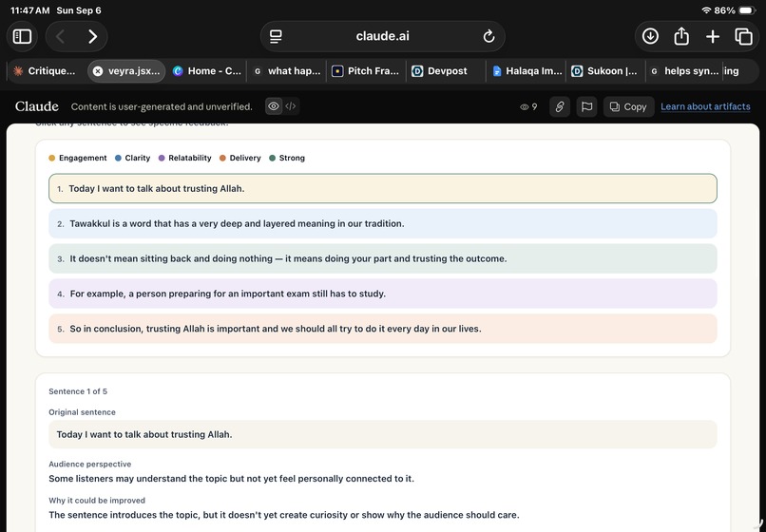Click the 11:47 AM clock
Image resolution: width=766 pixels, height=532 pixels.
[29, 10]
